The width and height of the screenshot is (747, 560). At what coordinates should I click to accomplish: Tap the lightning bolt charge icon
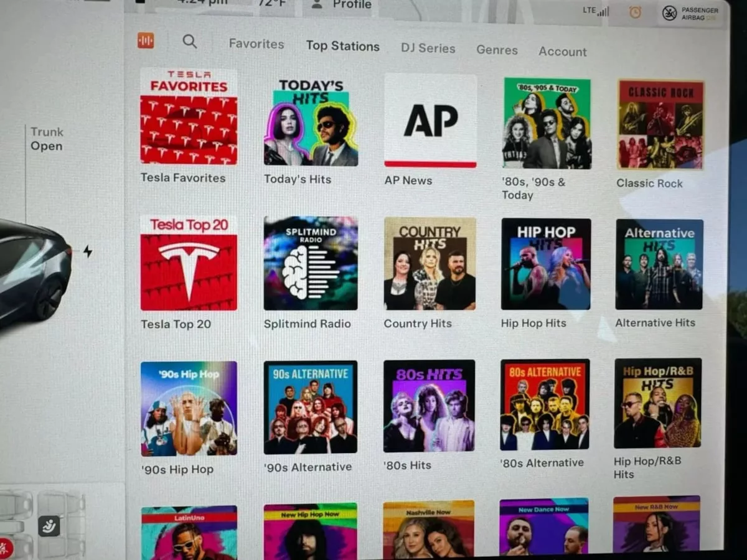[x=88, y=251]
